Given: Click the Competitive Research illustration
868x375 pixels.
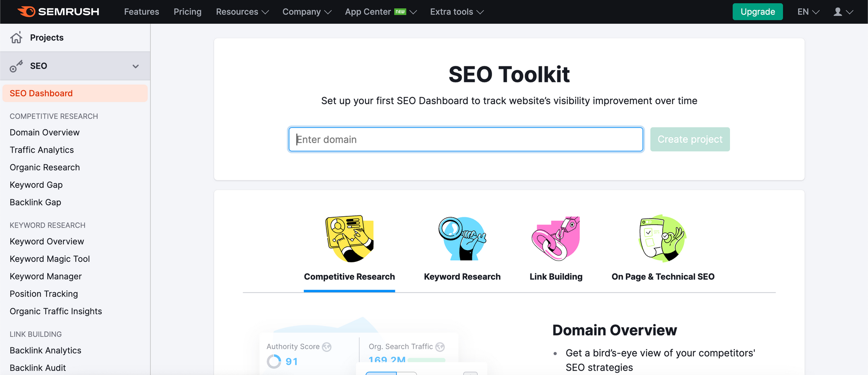Looking at the screenshot, I should point(350,238).
